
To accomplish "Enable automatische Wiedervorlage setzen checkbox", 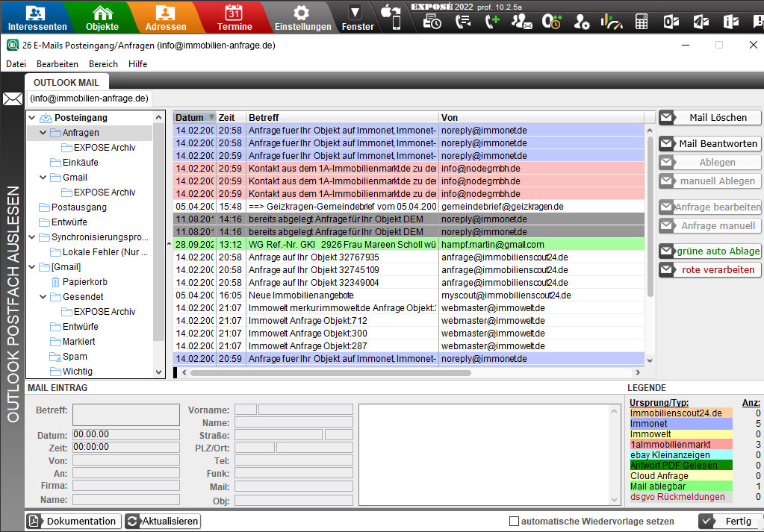I will point(514,522).
